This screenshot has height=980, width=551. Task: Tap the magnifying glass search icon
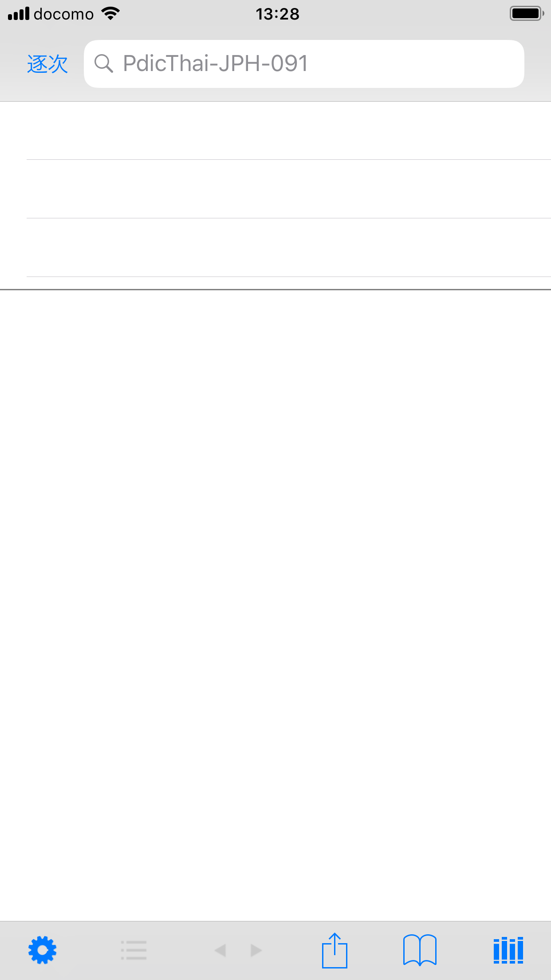coord(104,63)
